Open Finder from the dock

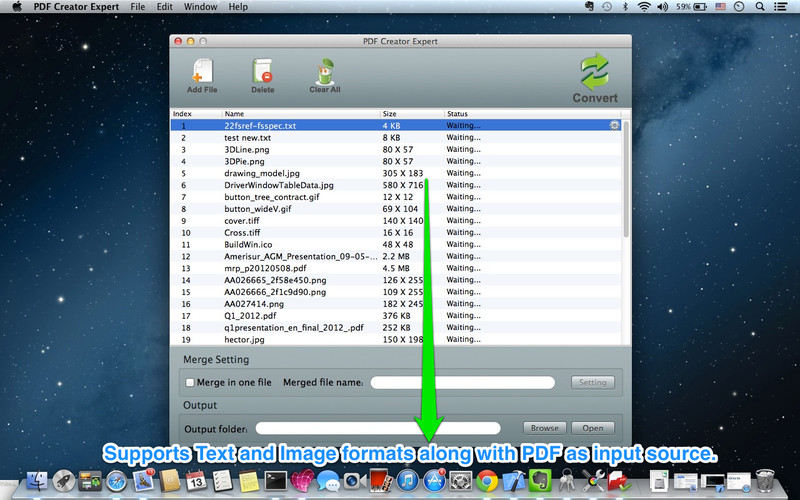coord(38,482)
